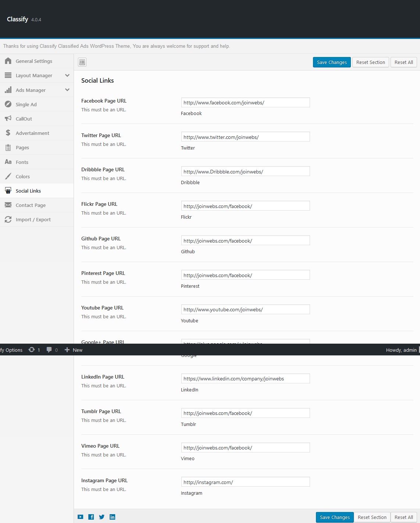Click the Layout Manager list icon

tap(8, 75)
